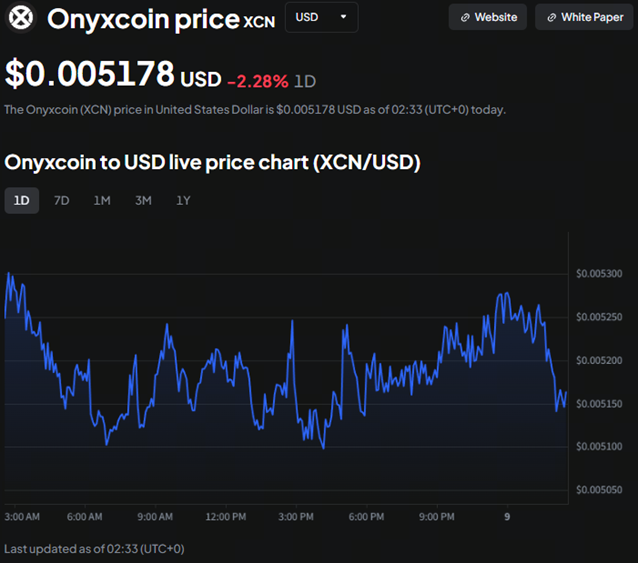The height and width of the screenshot is (563, 638).
Task: Click the chain-link icon inside White Paper button
Action: 551,17
